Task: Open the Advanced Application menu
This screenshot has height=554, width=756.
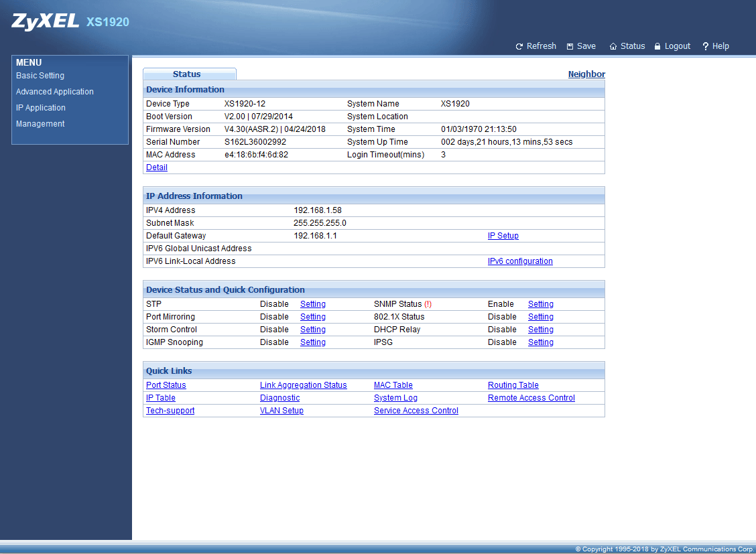Action: [x=54, y=92]
